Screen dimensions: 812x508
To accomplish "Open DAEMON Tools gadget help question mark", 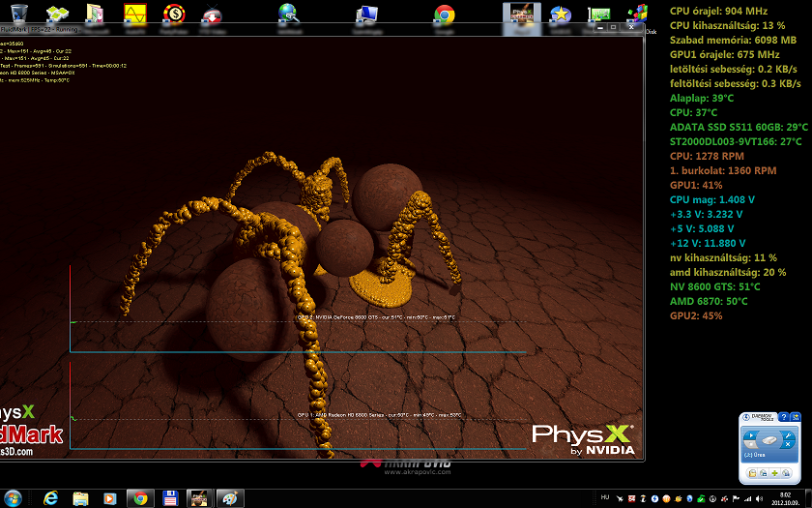I will coord(784,417).
